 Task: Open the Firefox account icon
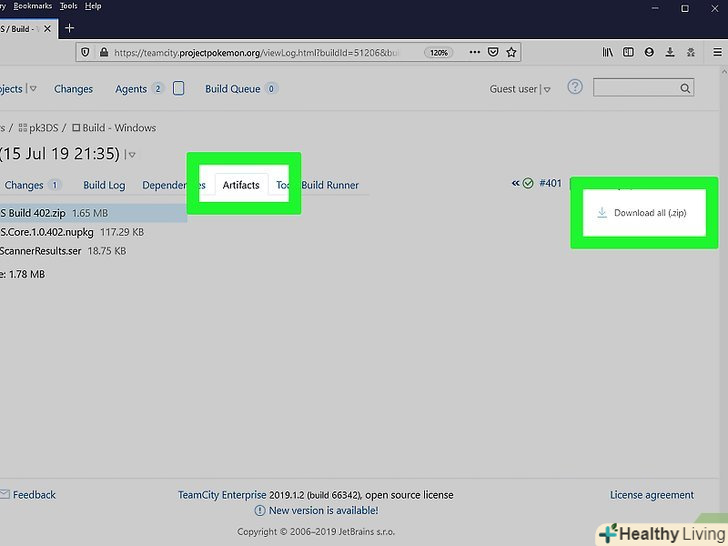coord(649,52)
